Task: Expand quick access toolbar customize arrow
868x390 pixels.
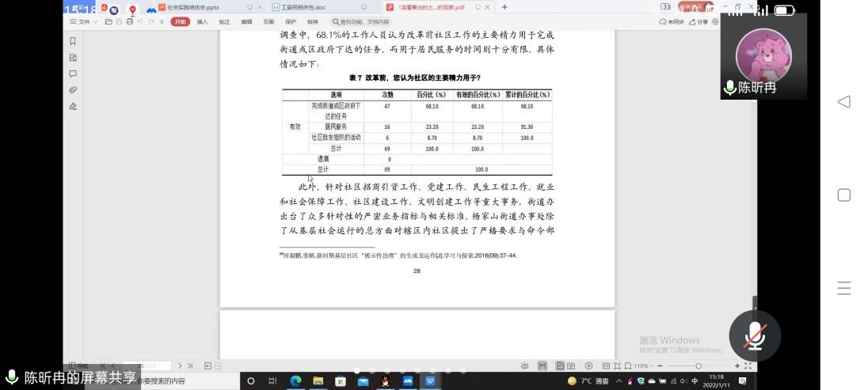Action: click(161, 22)
